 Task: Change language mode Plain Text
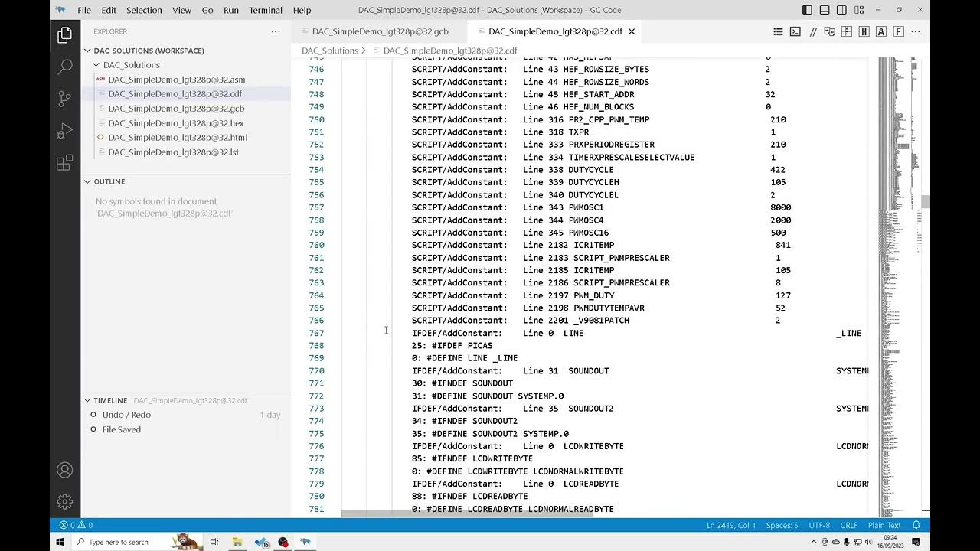(884, 525)
